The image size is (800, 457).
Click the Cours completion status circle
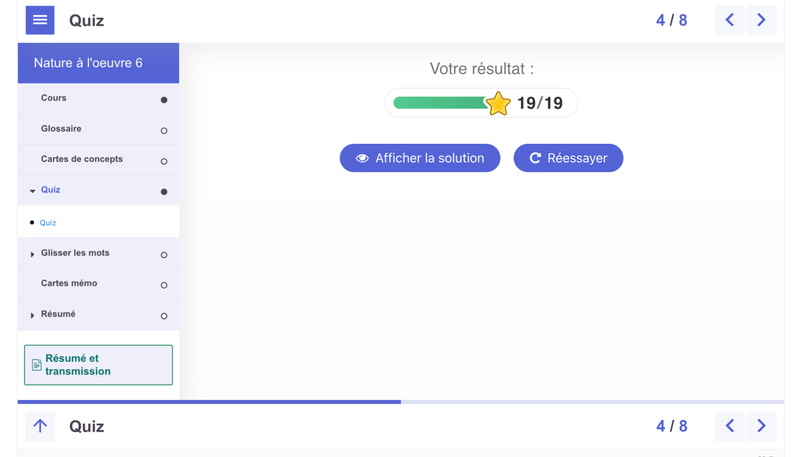(x=164, y=100)
